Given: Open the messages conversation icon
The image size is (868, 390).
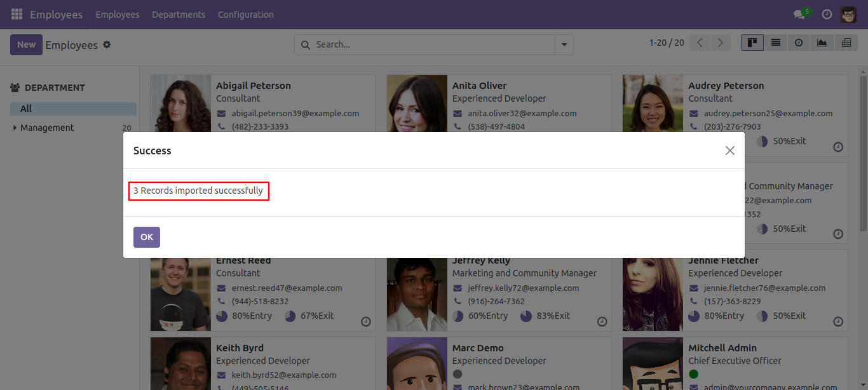Looking at the screenshot, I should (x=799, y=15).
